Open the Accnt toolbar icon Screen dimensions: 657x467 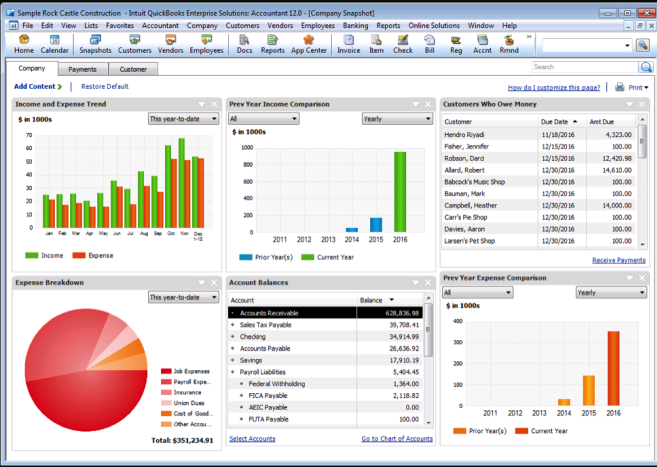pyautogui.click(x=482, y=44)
